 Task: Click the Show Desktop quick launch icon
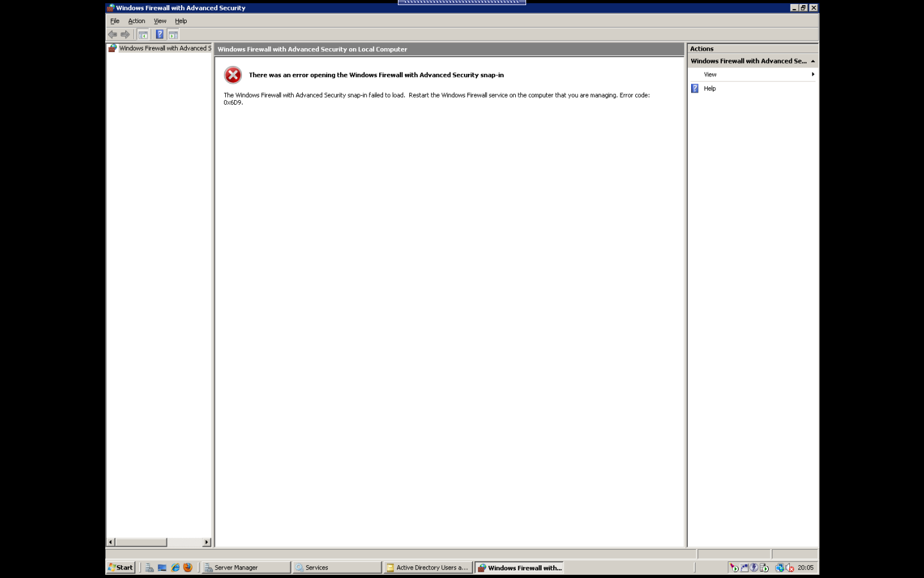162,568
